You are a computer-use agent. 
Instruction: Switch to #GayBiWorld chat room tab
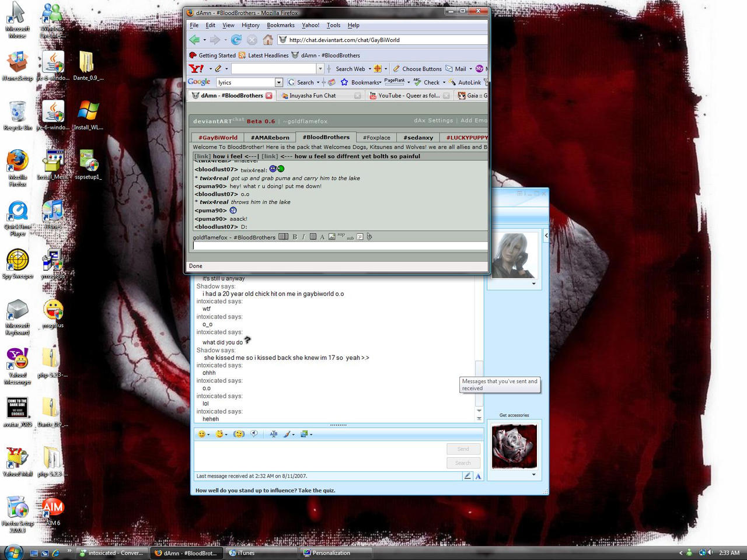pyautogui.click(x=218, y=138)
